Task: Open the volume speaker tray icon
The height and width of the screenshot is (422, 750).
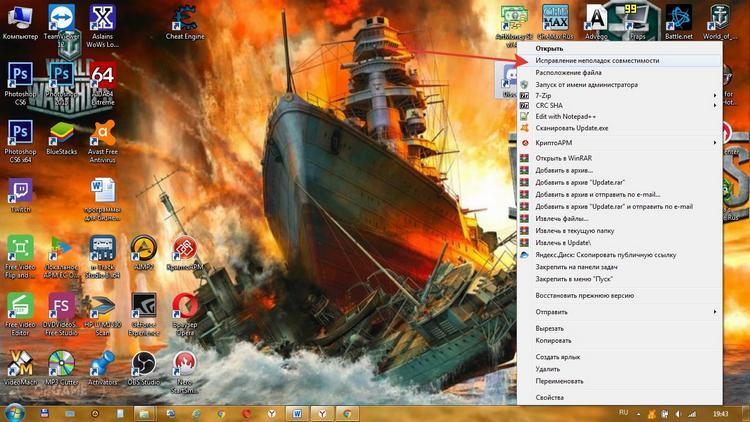Action: pos(678,413)
